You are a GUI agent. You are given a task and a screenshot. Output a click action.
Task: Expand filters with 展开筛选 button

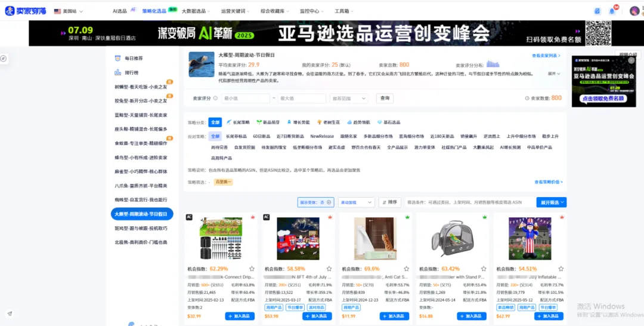pos(551,202)
